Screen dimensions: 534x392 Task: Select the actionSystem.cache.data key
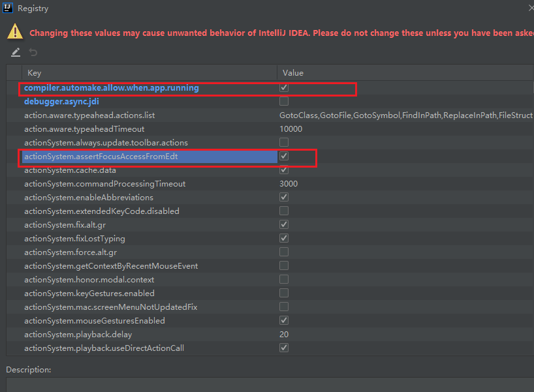(70, 170)
